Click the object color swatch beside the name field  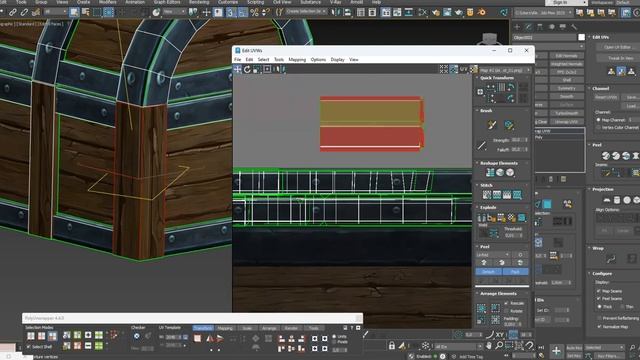[x=582, y=37]
